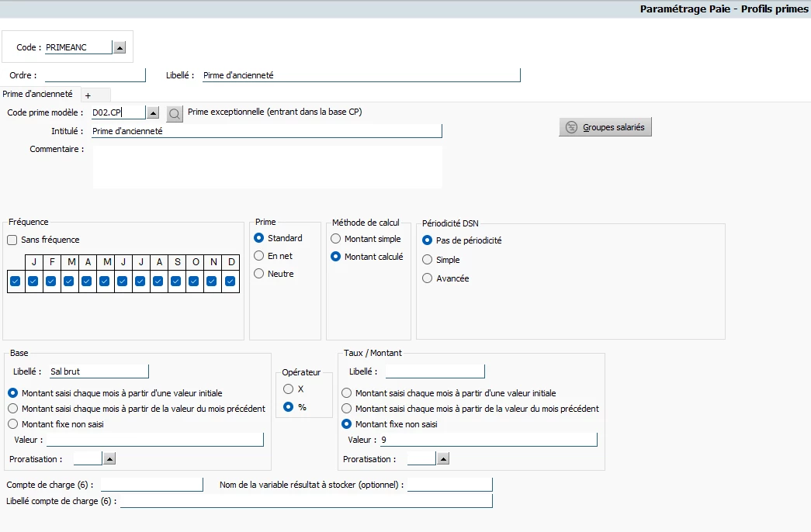Image resolution: width=811 pixels, height=532 pixels.
Task: Click the variable résultat à stocker field
Action: (x=450, y=485)
